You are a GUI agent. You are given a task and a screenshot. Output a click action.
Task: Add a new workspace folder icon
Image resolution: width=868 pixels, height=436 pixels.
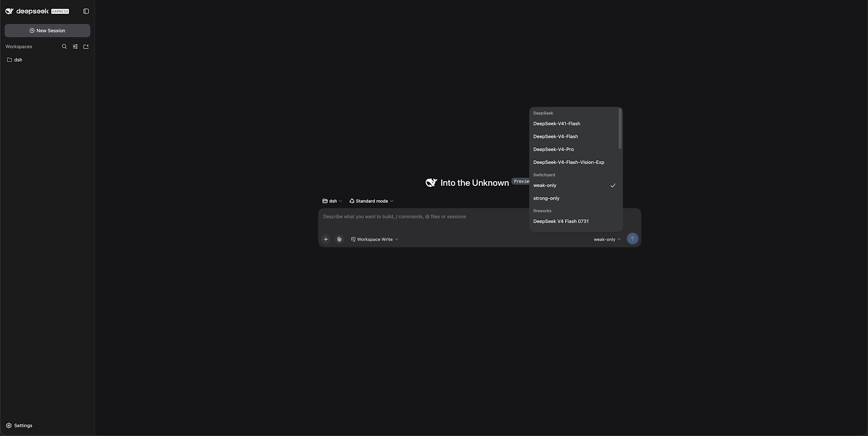86,46
